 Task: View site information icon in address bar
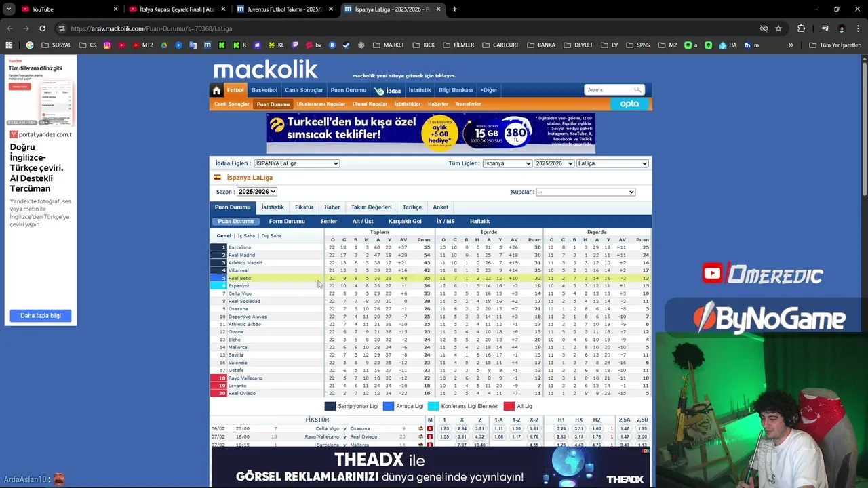click(x=62, y=28)
